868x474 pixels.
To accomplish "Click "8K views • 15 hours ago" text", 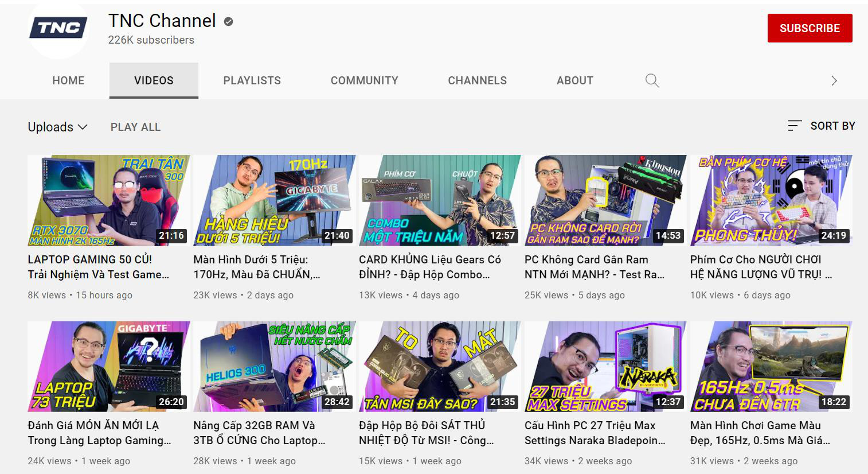I will pyautogui.click(x=80, y=295).
